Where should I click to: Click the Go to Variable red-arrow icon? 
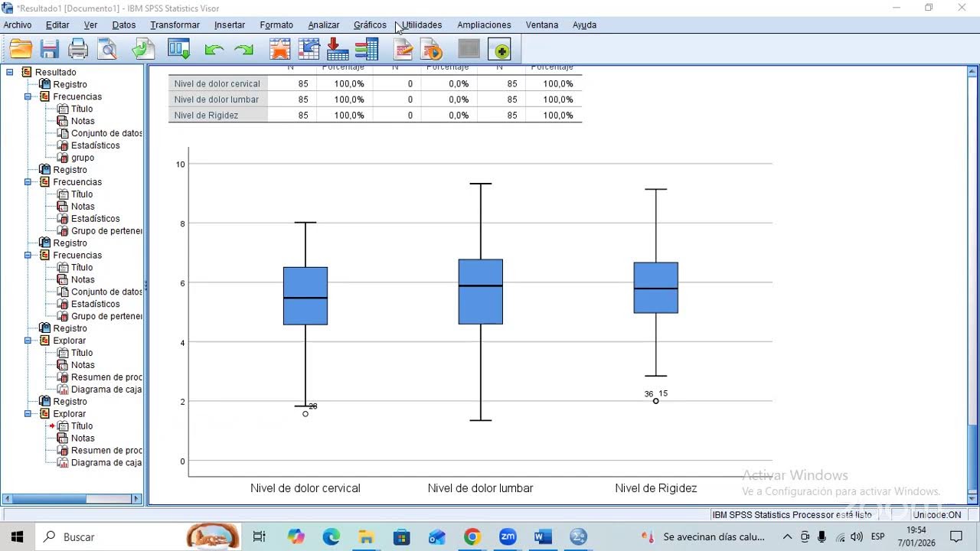coord(338,50)
